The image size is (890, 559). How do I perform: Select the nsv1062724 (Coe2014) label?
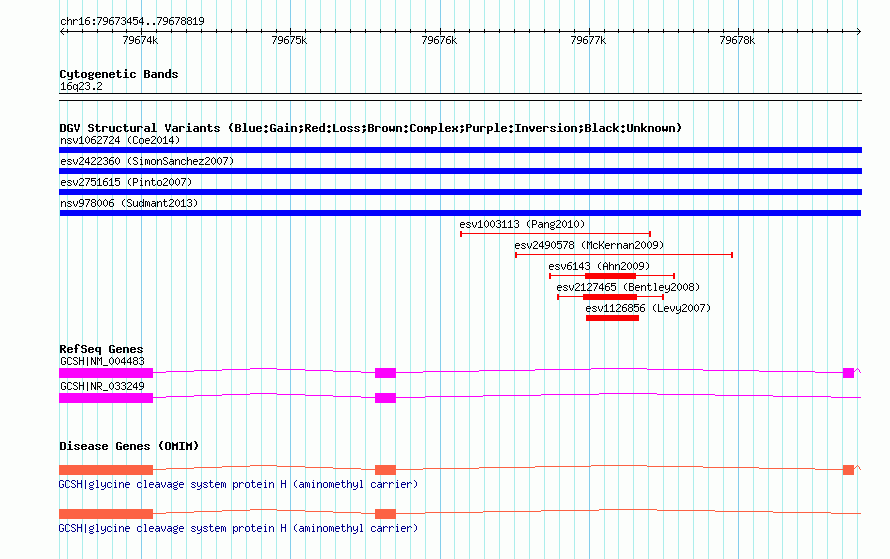(x=120, y=140)
